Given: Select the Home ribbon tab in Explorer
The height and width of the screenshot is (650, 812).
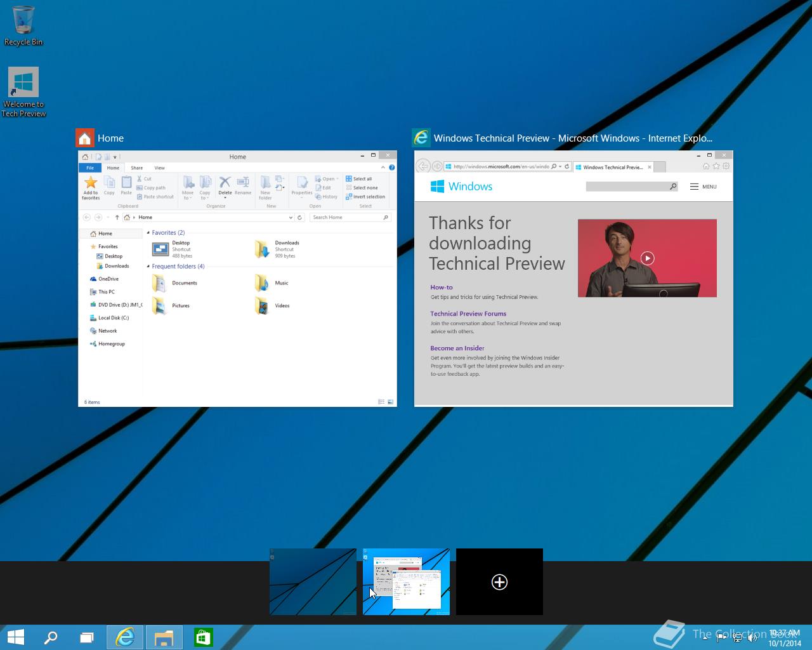Looking at the screenshot, I should click(113, 168).
